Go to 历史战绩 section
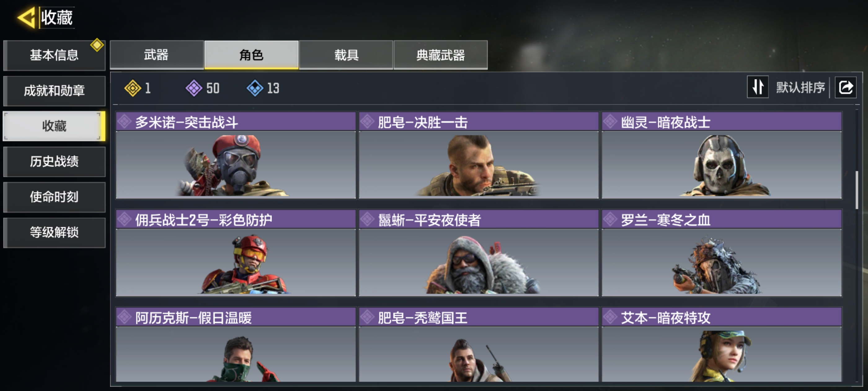The height and width of the screenshot is (391, 868). (54, 162)
